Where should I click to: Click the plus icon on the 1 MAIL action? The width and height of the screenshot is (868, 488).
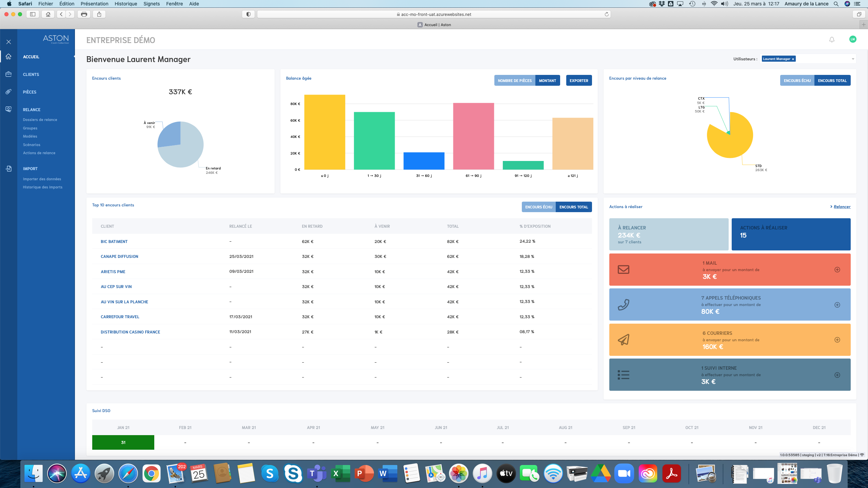tap(837, 270)
